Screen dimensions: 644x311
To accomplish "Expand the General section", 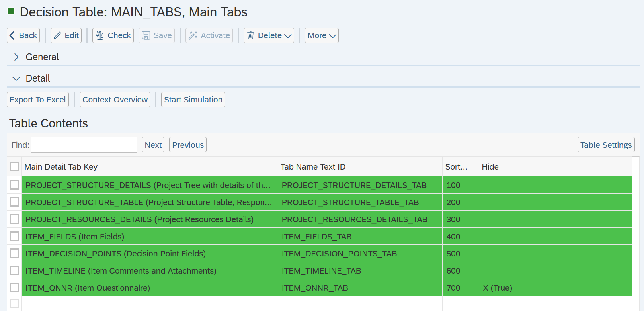I will click(16, 57).
